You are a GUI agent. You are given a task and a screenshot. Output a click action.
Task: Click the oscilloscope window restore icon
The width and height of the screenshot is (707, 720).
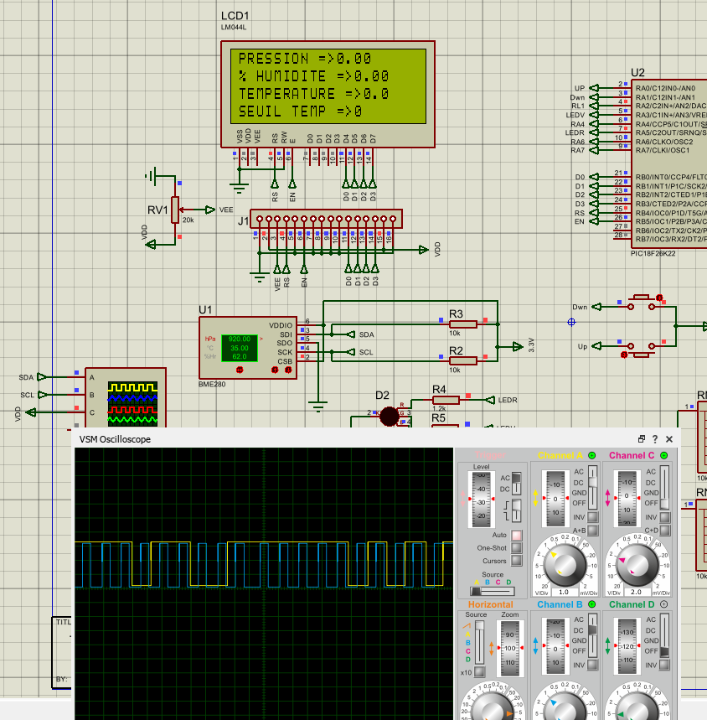click(x=641, y=439)
